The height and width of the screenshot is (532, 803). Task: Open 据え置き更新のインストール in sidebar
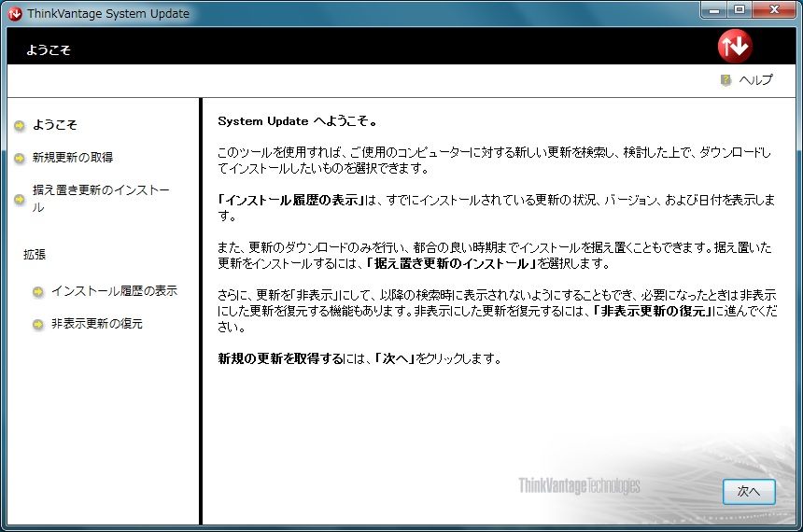point(101,198)
